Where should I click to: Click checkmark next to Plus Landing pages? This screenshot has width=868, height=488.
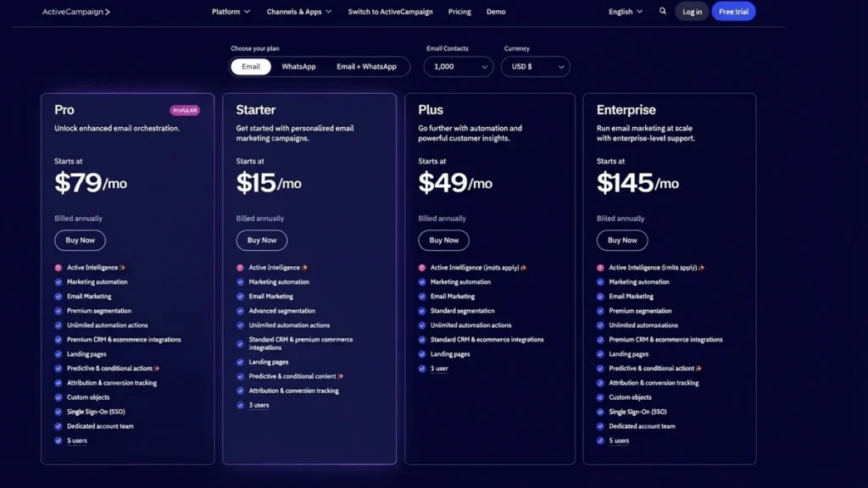pyautogui.click(x=422, y=354)
